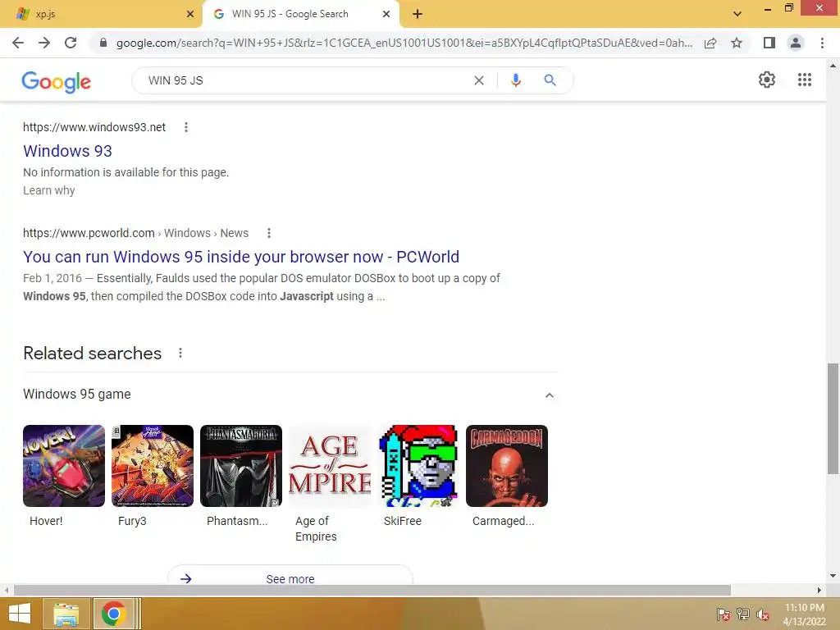Click the pcworld.com breadcrumb URL
The height and width of the screenshot is (630, 840).
135,233
